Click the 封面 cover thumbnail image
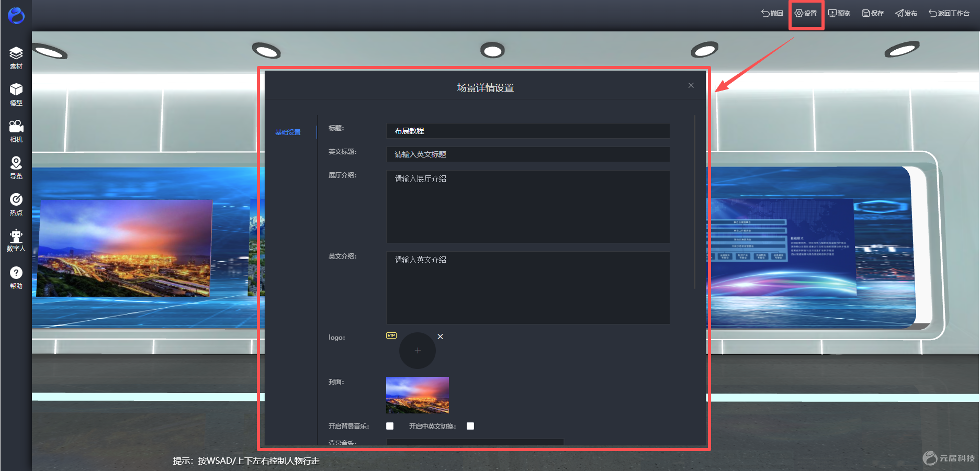The width and height of the screenshot is (980, 471). [418, 395]
